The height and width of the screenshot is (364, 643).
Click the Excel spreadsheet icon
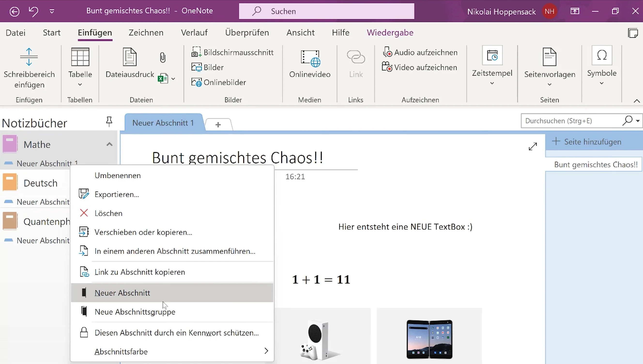pyautogui.click(x=163, y=79)
